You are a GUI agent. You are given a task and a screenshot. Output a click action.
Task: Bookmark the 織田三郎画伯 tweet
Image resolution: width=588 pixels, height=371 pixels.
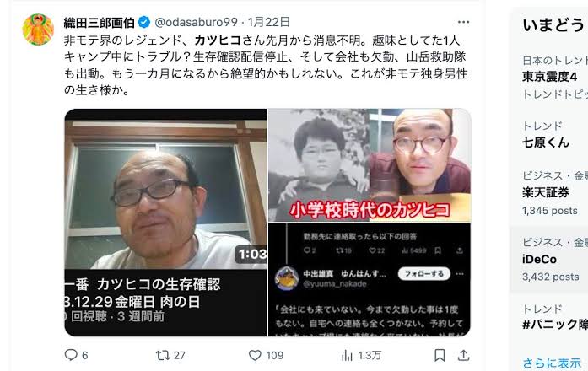click(440, 355)
